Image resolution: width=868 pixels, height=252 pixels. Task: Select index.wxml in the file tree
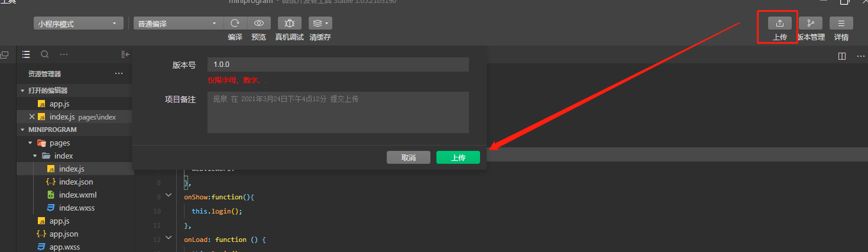(77, 195)
